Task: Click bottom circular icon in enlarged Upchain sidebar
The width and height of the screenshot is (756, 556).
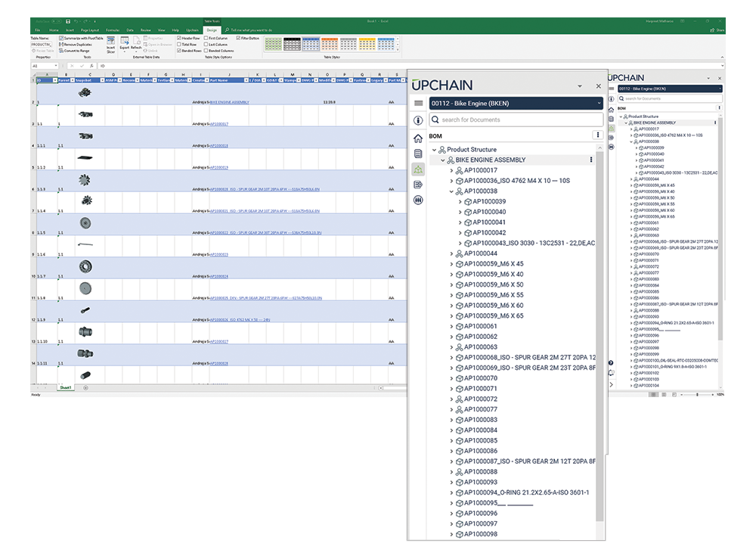Action: (x=418, y=200)
